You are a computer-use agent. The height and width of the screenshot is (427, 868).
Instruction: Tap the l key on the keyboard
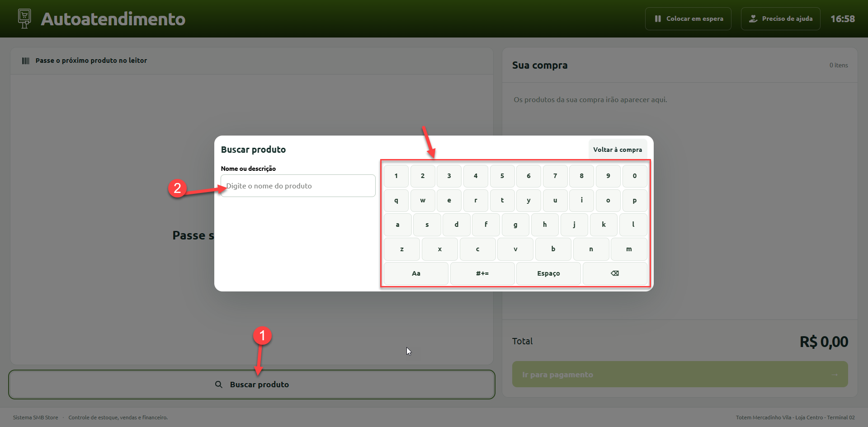(x=633, y=225)
